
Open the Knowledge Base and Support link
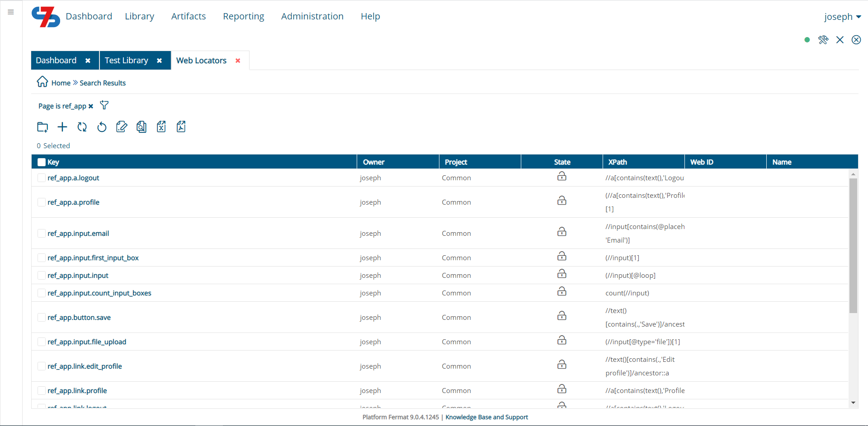tap(486, 417)
